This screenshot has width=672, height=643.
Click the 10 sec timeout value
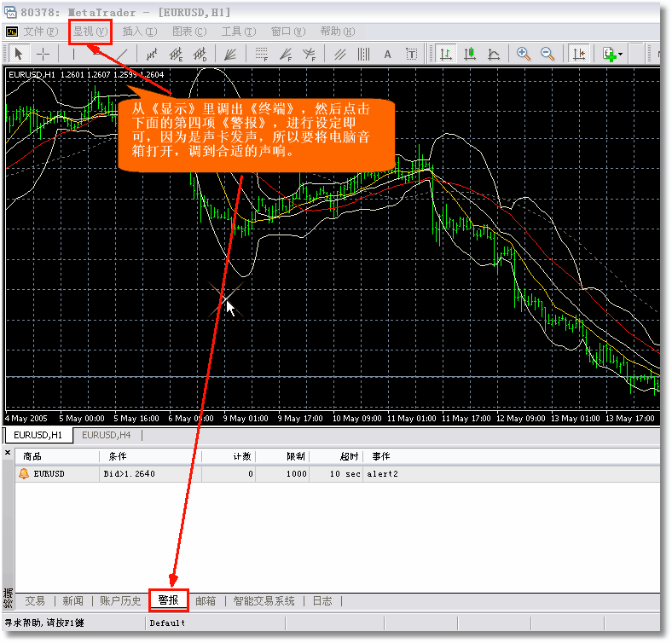345,473
